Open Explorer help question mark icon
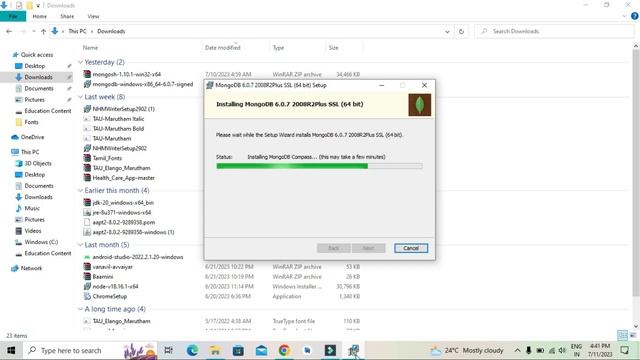This screenshot has height=360, width=640. point(635,16)
